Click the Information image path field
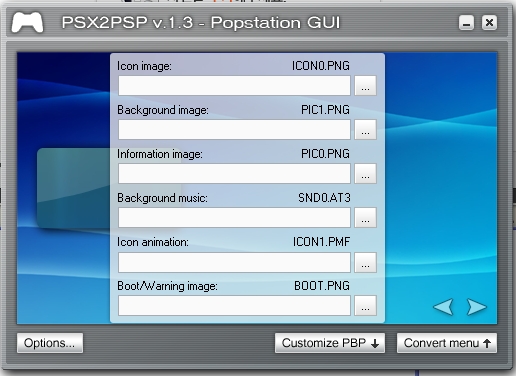516x376 pixels. coord(234,173)
